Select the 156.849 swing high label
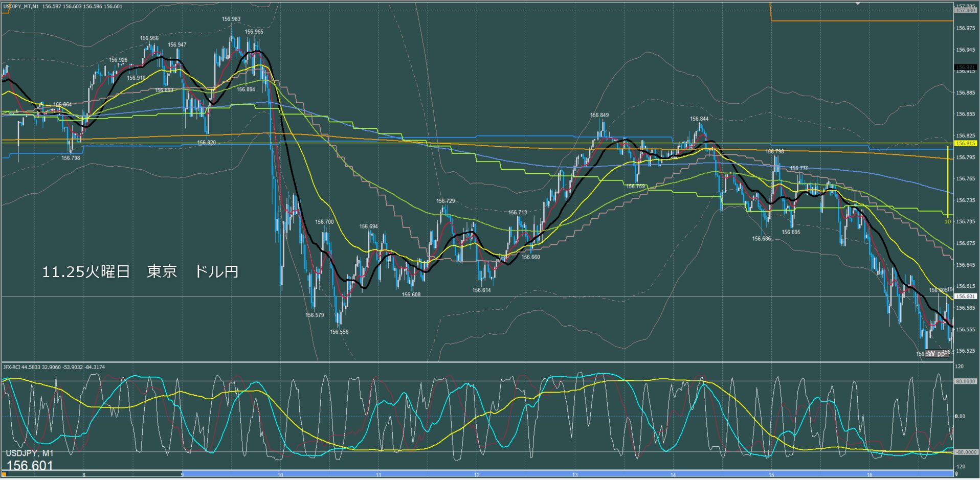Image resolution: width=980 pixels, height=480 pixels. pyautogui.click(x=599, y=115)
